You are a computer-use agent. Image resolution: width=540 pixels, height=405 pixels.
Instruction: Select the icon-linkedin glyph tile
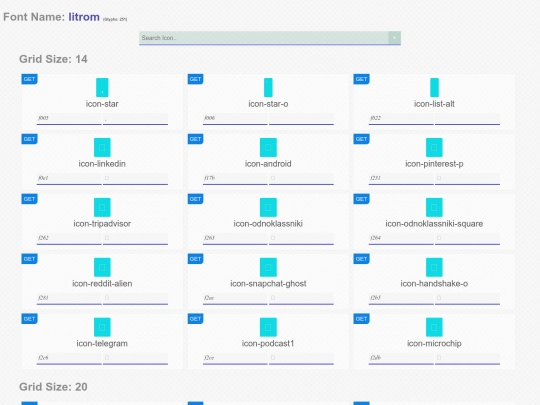102,147
